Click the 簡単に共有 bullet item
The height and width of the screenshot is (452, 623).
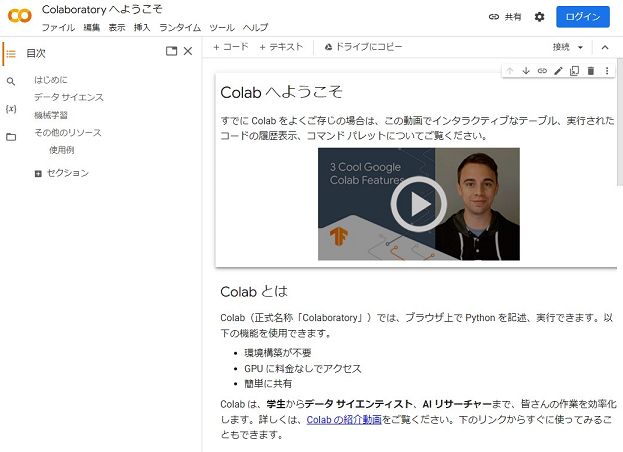coord(268,384)
